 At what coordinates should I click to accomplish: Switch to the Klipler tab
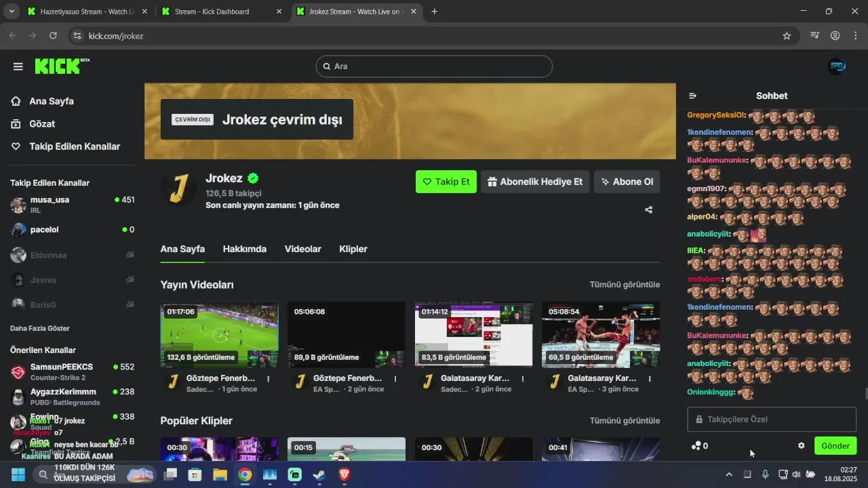tap(353, 249)
